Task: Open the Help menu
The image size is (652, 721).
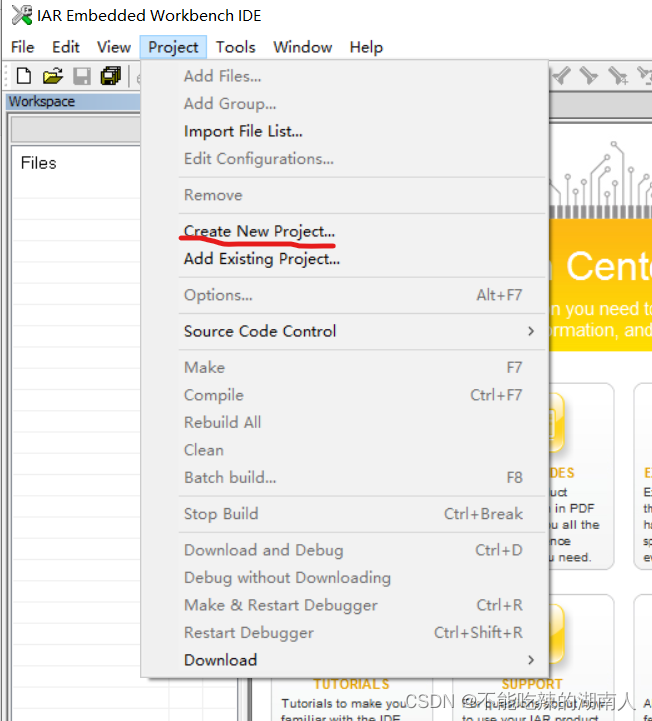Action: pyautogui.click(x=366, y=47)
